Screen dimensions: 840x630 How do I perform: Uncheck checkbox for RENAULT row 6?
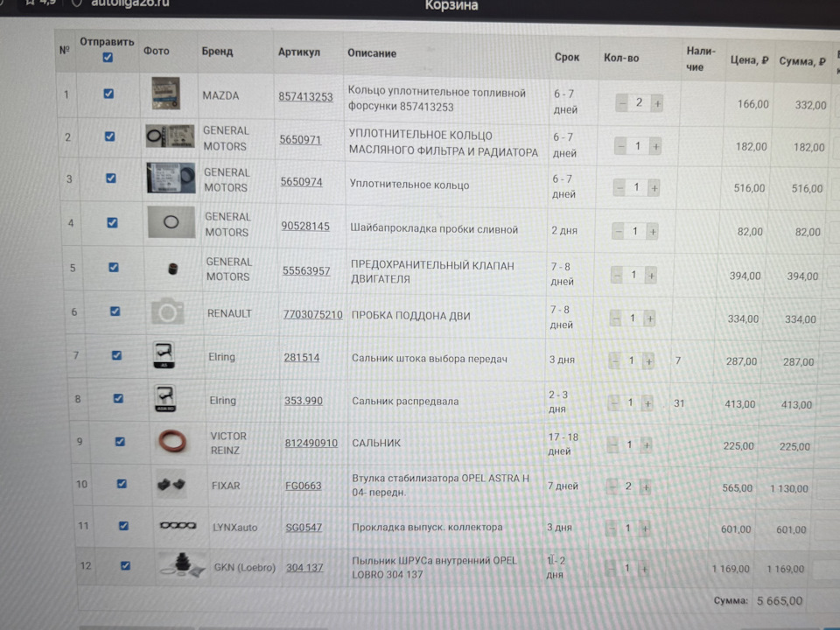(x=115, y=311)
